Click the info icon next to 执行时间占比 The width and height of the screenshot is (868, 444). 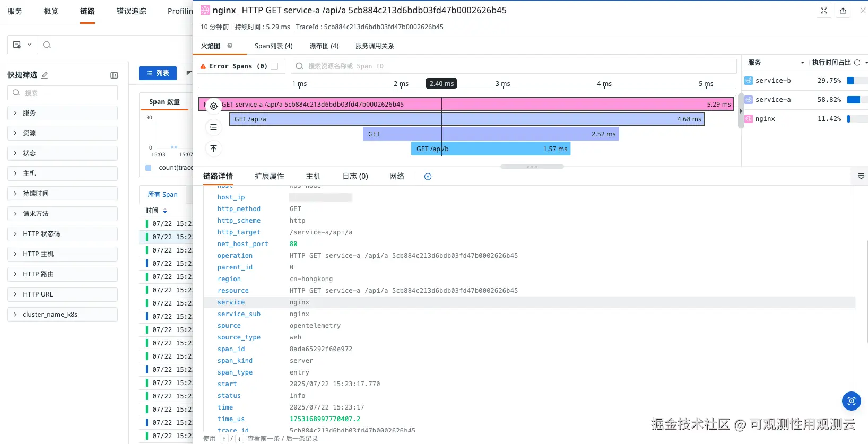(857, 63)
